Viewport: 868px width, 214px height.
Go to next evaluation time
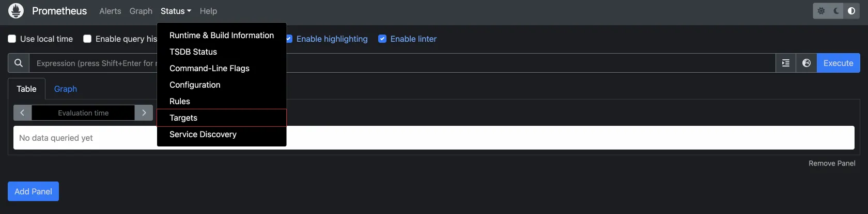(x=144, y=113)
